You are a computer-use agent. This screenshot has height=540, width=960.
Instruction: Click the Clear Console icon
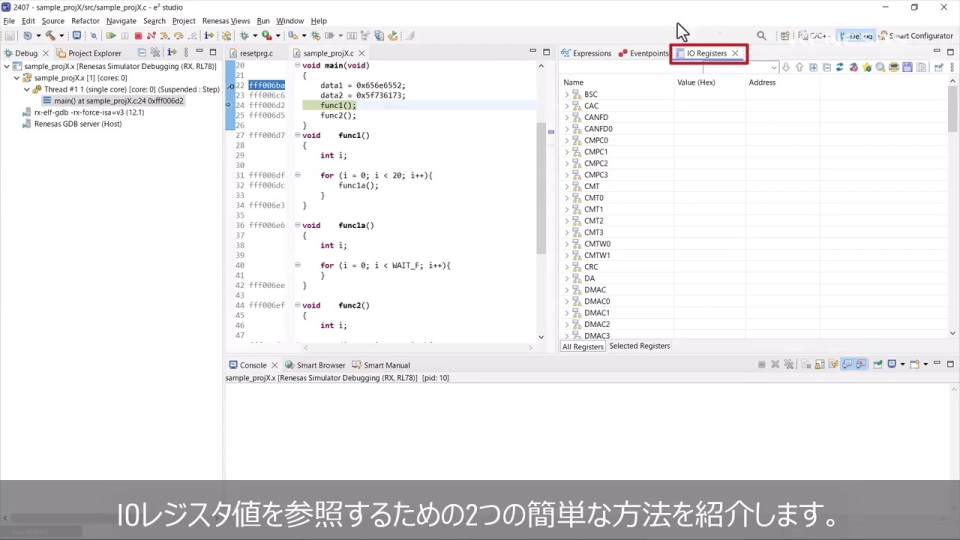click(806, 365)
